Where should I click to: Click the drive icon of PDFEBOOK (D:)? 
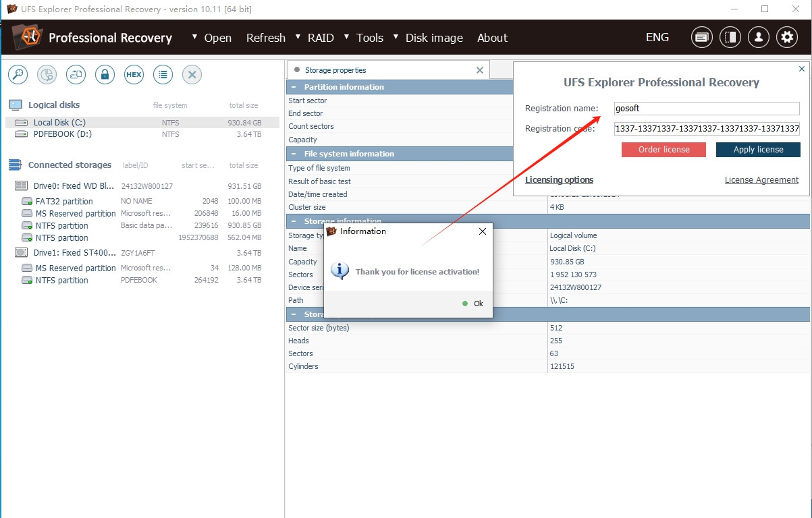coord(22,134)
